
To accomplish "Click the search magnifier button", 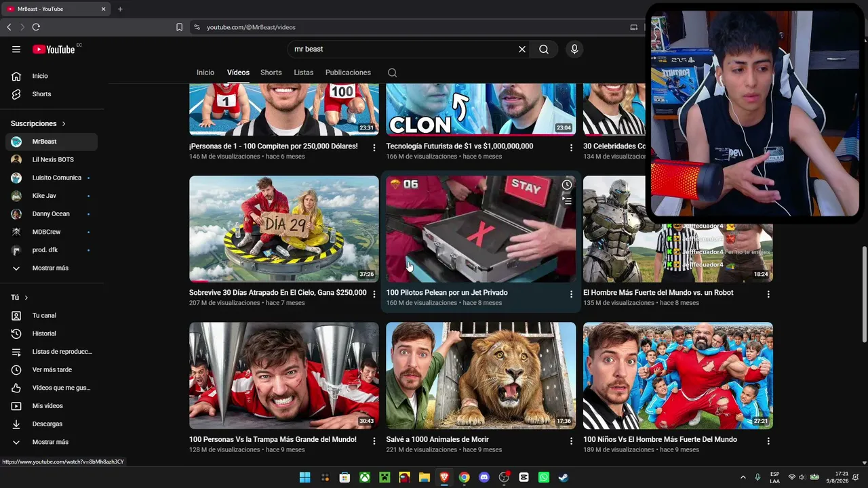I will pos(544,49).
